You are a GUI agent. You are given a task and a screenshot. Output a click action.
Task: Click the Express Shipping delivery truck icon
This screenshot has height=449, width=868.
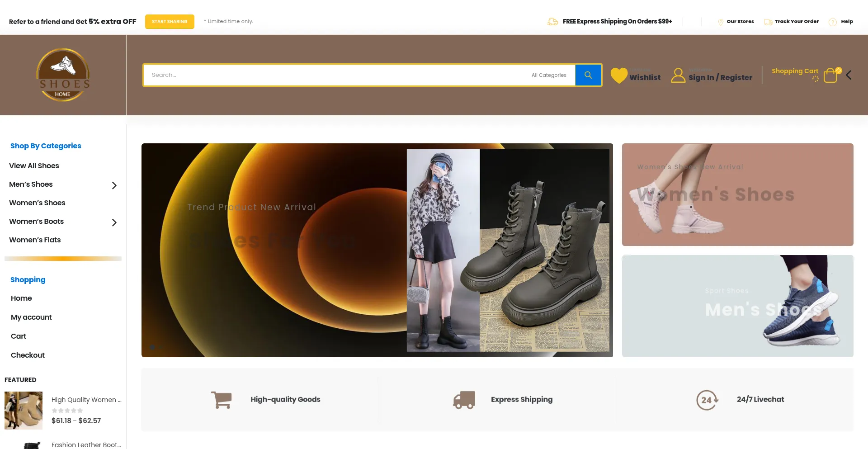tap(464, 400)
